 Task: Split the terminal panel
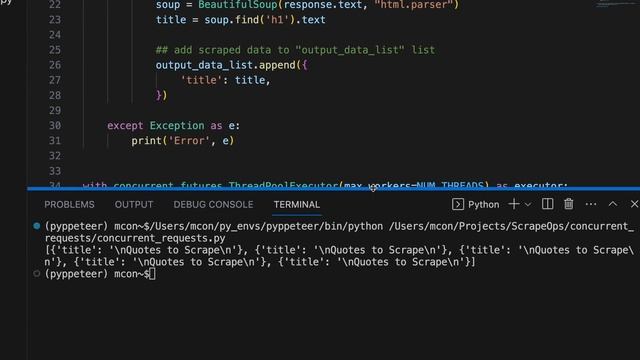[x=547, y=204]
